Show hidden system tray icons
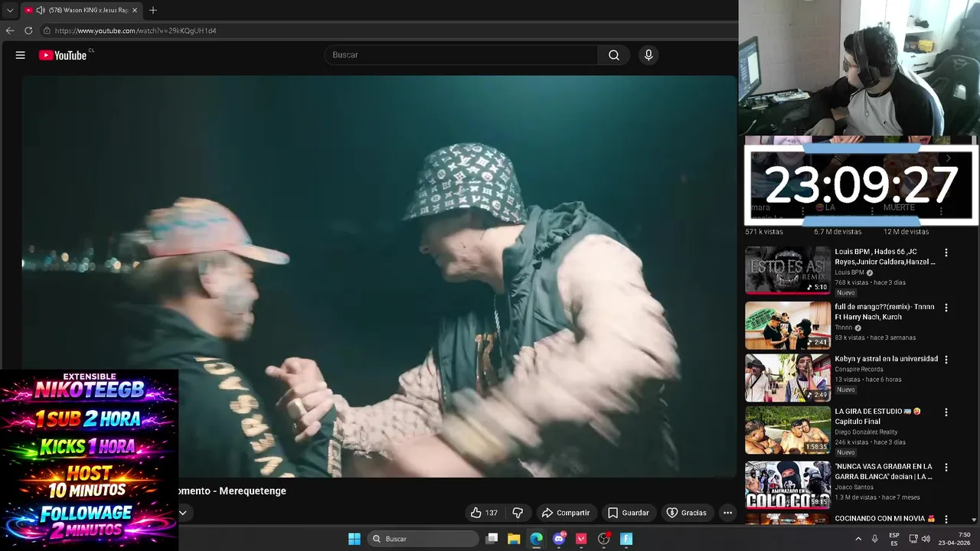This screenshot has width=980, height=551. point(858,539)
